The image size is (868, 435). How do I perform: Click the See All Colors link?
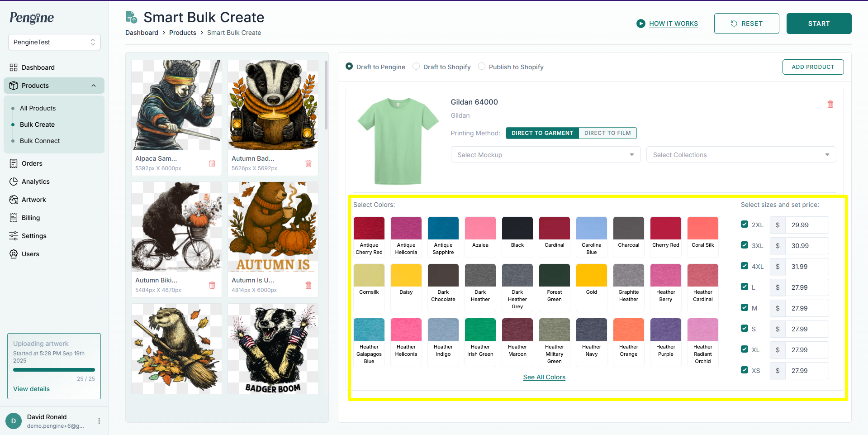click(x=544, y=377)
